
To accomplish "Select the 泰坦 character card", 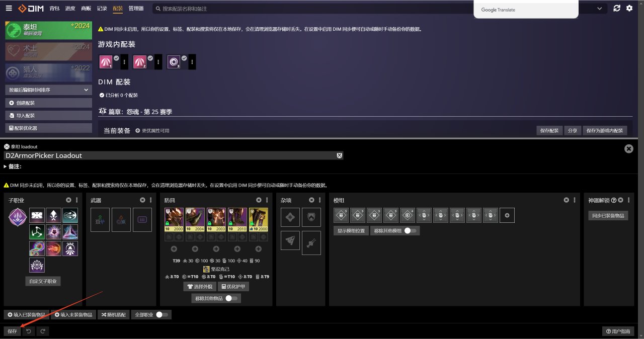I will pyautogui.click(x=49, y=30).
